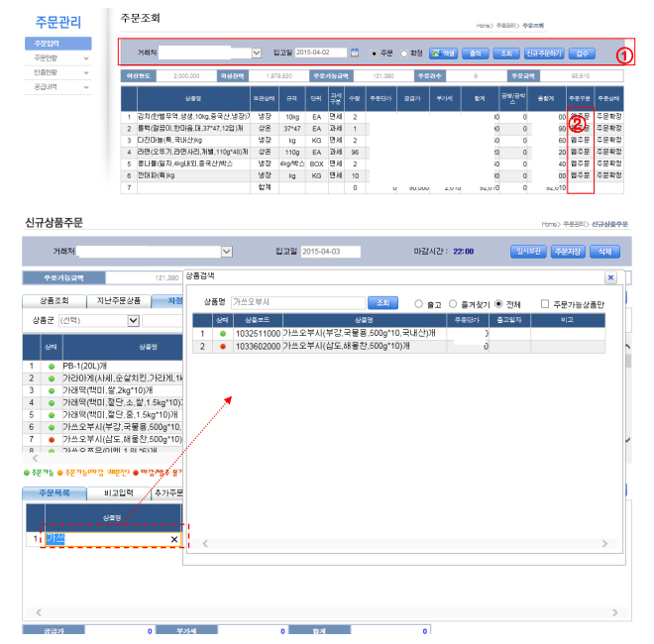Click the order list product name input
Viewport: 654px width, 644px height.
coord(113,539)
